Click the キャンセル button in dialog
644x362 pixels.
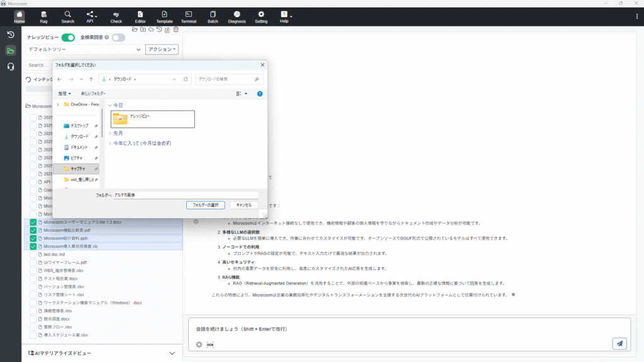(x=243, y=205)
